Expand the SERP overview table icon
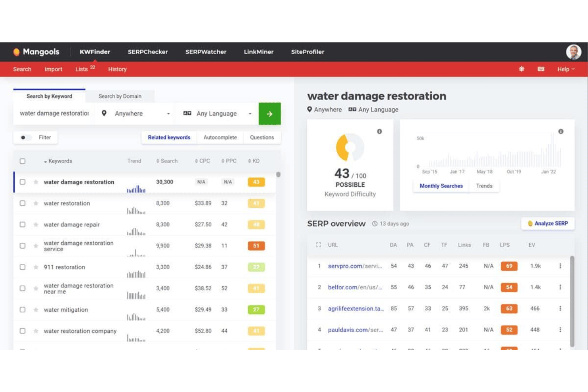 318,245
